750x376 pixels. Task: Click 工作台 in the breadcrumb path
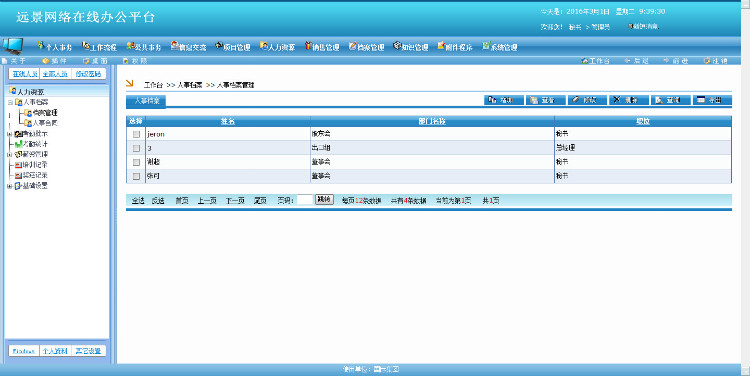coord(154,85)
